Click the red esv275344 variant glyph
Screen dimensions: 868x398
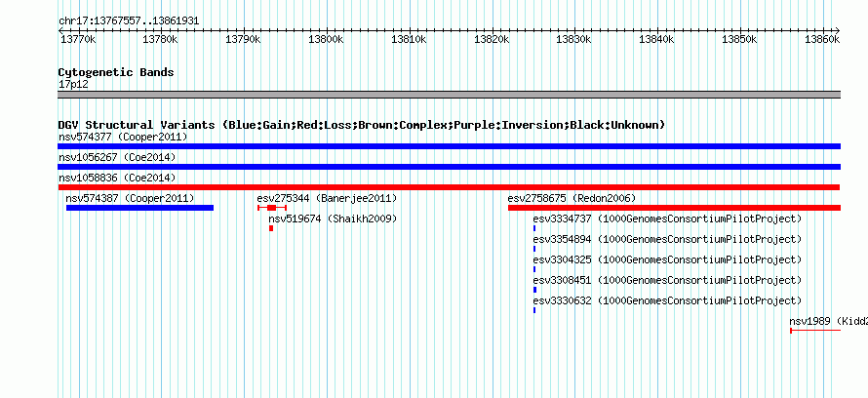tap(272, 208)
